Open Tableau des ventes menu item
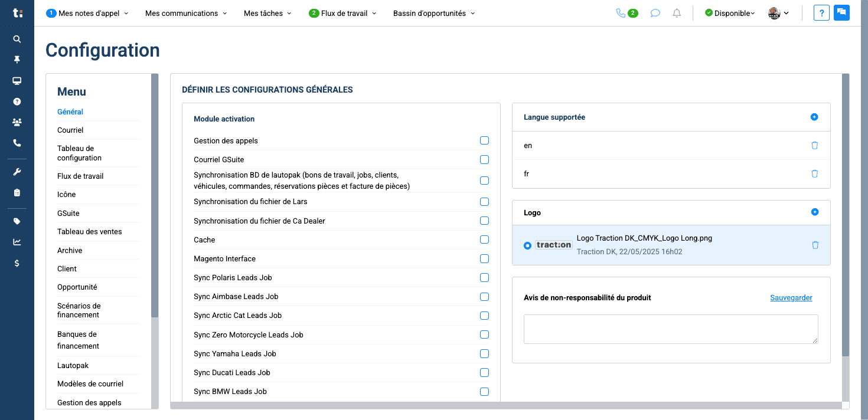The image size is (868, 420). coord(90,231)
